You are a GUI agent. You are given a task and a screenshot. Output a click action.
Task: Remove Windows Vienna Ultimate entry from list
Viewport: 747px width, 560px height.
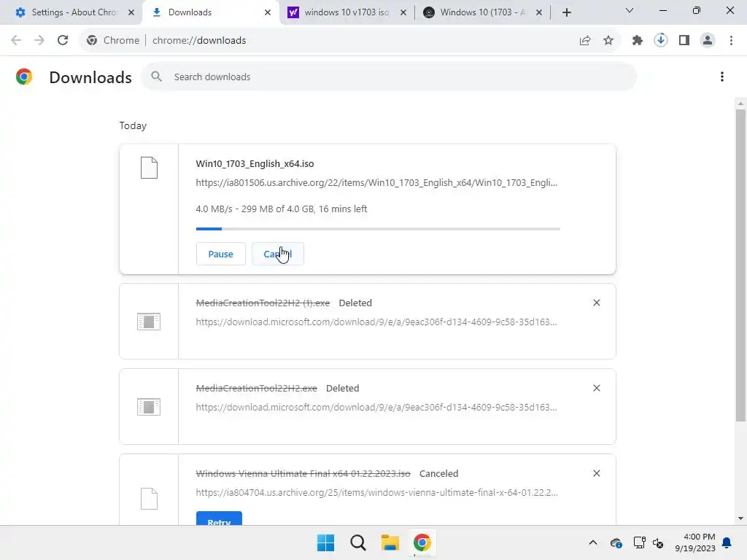pyautogui.click(x=597, y=473)
